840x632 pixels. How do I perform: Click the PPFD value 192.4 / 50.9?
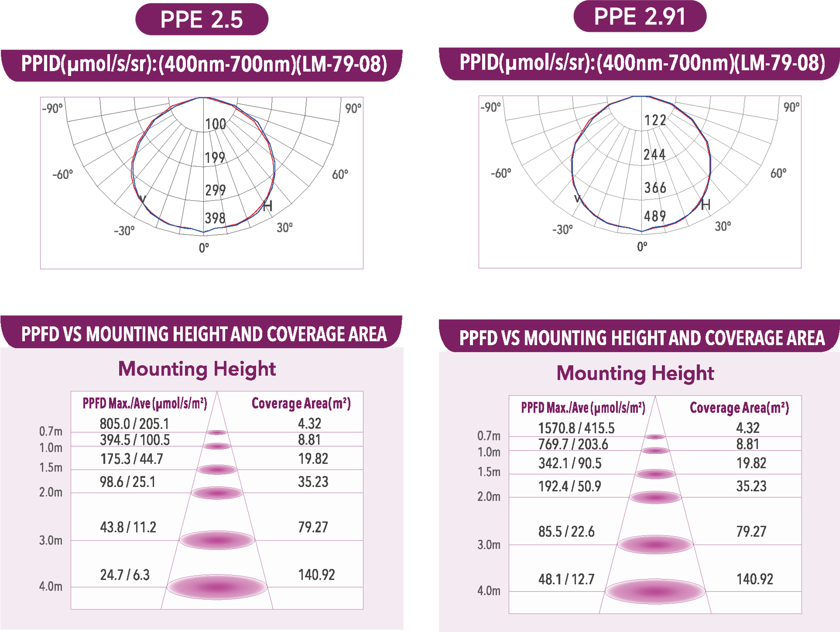[570, 487]
